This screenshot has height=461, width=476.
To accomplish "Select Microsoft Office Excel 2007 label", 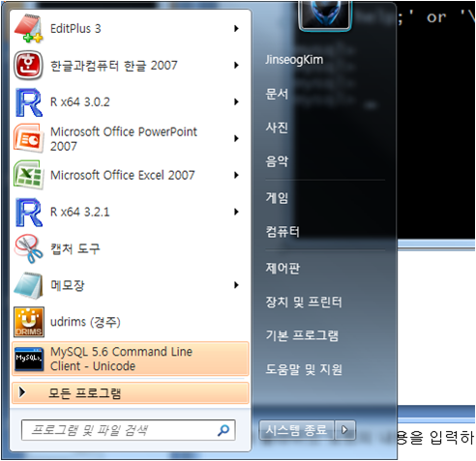I will point(123,175).
